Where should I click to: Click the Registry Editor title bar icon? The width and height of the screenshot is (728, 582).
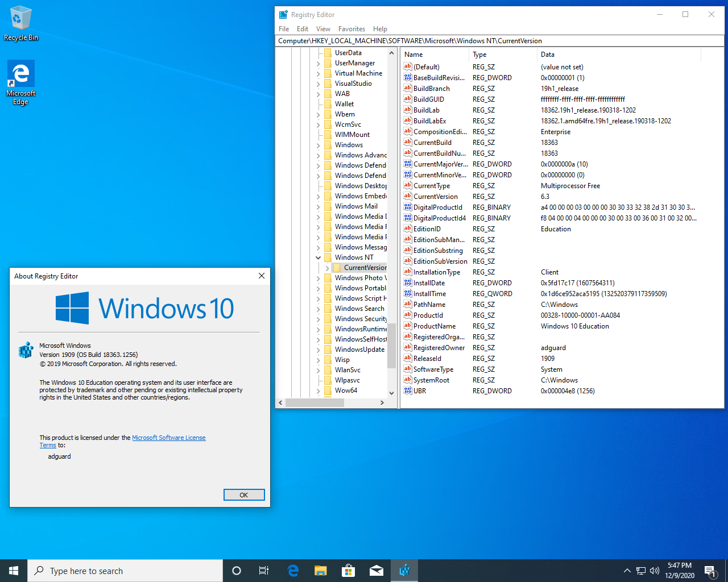click(x=283, y=15)
